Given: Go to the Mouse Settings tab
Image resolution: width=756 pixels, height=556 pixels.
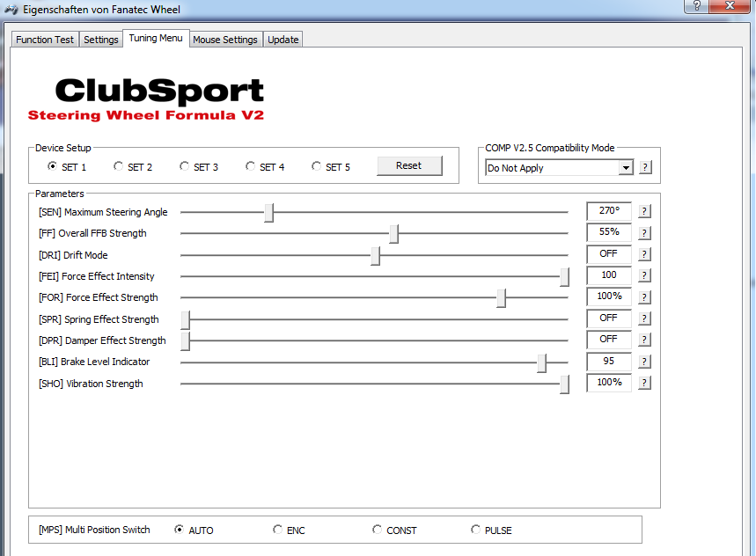Looking at the screenshot, I should point(225,40).
